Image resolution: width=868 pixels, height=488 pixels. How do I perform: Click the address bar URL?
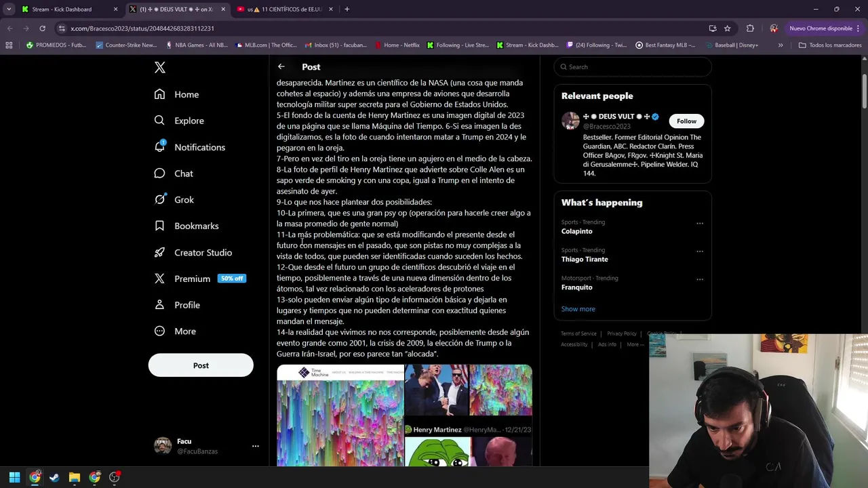click(142, 28)
